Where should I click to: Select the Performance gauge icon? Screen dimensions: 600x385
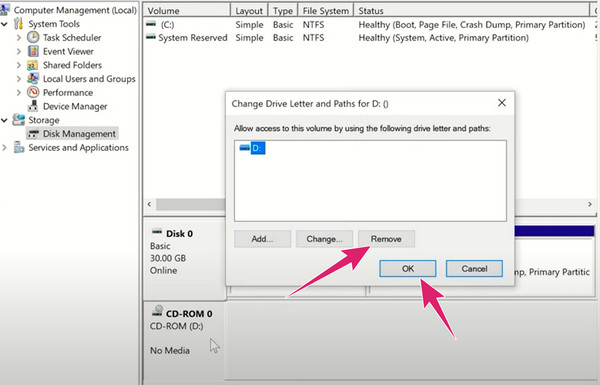click(x=33, y=92)
